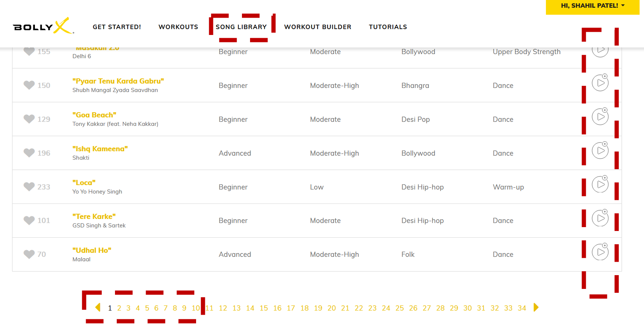The width and height of the screenshot is (644, 326).
Task: Play the "Pyaar Tenu Karda Gabru" song
Action: [600, 83]
